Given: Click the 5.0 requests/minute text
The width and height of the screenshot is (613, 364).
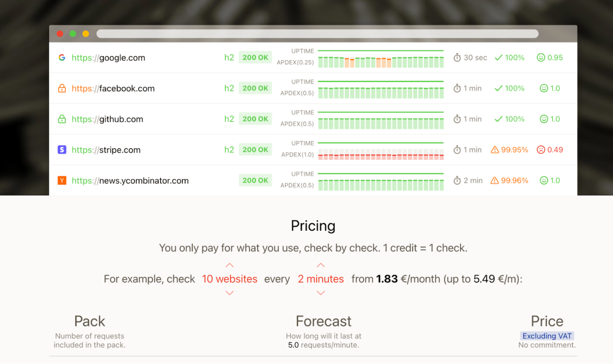Looking at the screenshot, I should (324, 345).
